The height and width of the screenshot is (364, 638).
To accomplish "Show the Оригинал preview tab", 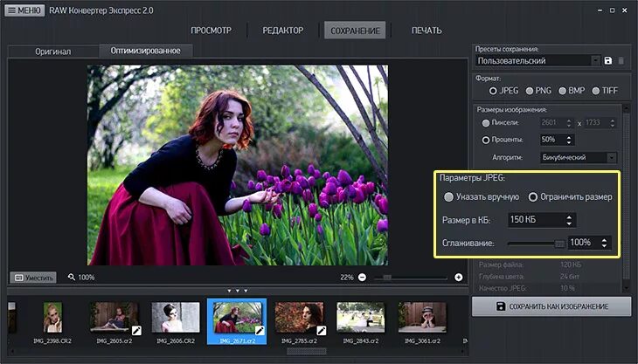I will [x=53, y=52].
